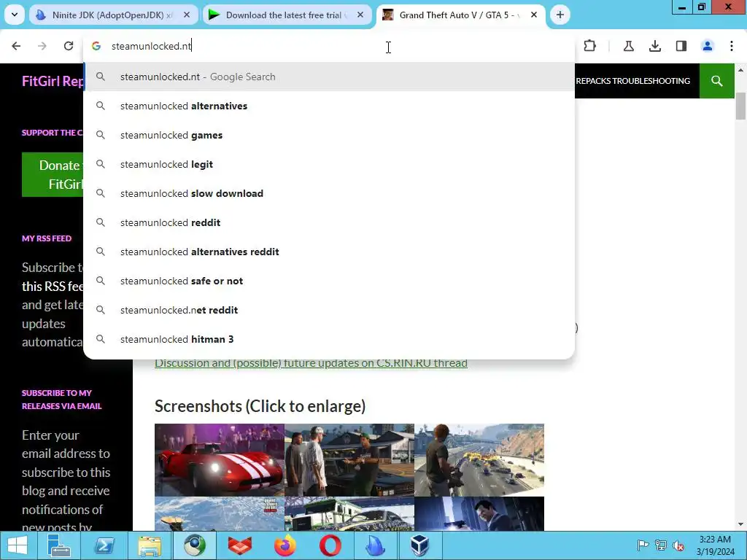Select suggestion steamunlocked alternatives reddit
Image resolution: width=747 pixels, height=560 pixels.
tap(329, 252)
